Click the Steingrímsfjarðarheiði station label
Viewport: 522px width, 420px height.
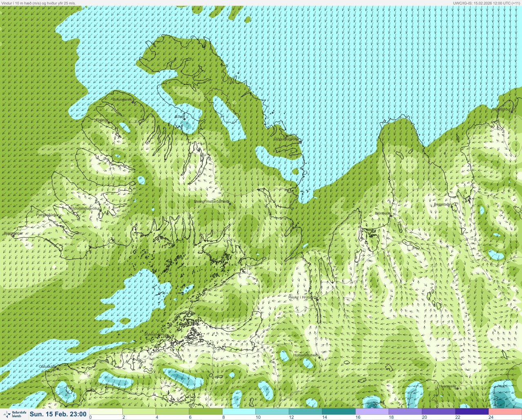pyautogui.click(x=211, y=201)
